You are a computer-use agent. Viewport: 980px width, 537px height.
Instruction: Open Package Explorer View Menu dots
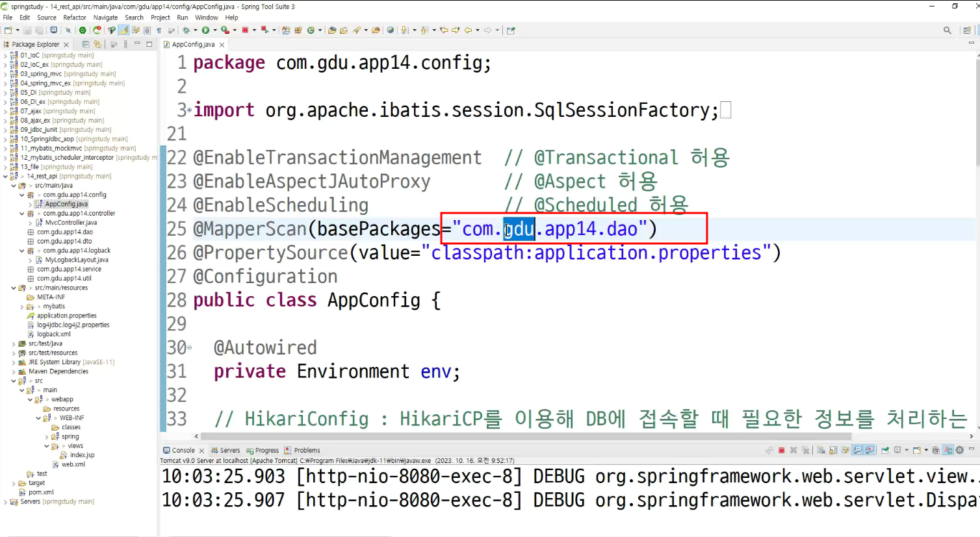[125, 44]
